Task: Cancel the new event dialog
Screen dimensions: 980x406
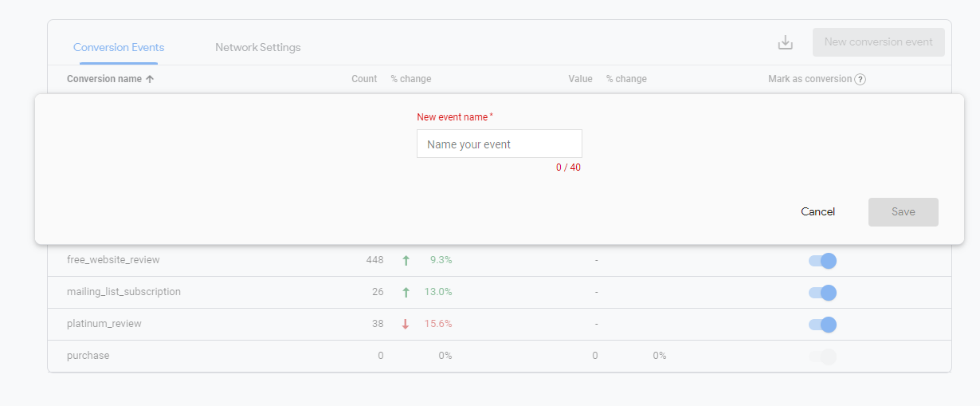Action: (818, 211)
